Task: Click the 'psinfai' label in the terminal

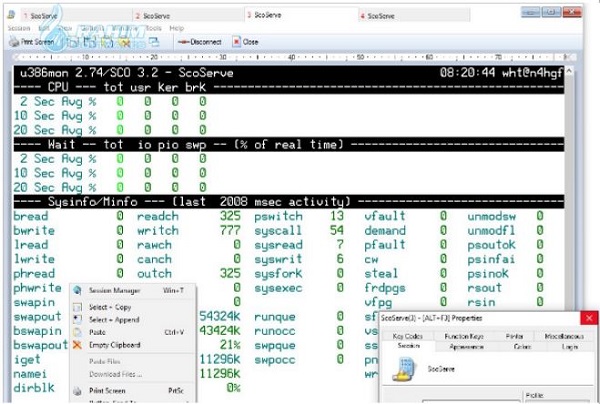Action: point(491,260)
